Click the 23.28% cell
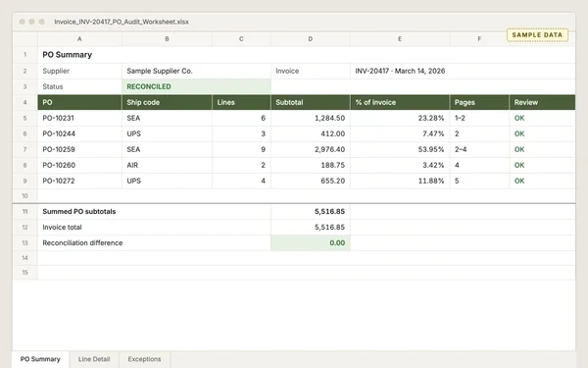 (x=400, y=119)
